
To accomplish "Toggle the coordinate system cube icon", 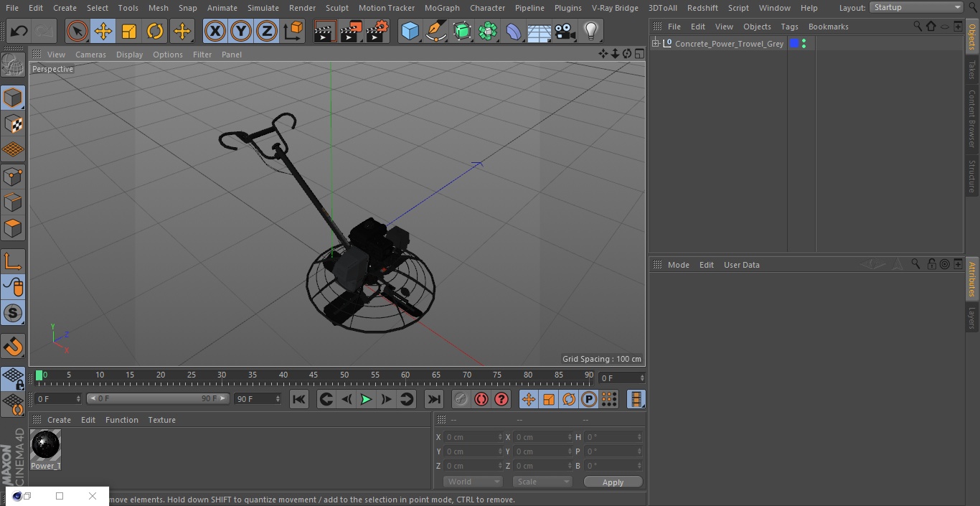I will pos(293,31).
